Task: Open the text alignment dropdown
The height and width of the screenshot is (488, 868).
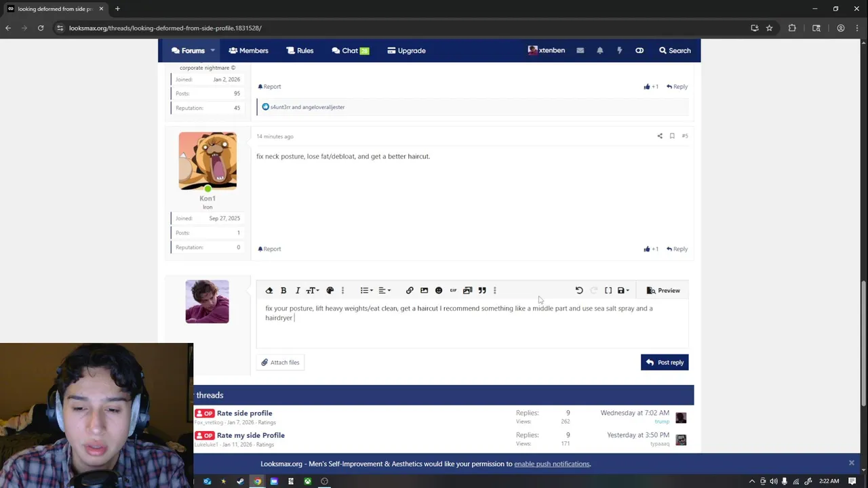Action: pyautogui.click(x=384, y=290)
